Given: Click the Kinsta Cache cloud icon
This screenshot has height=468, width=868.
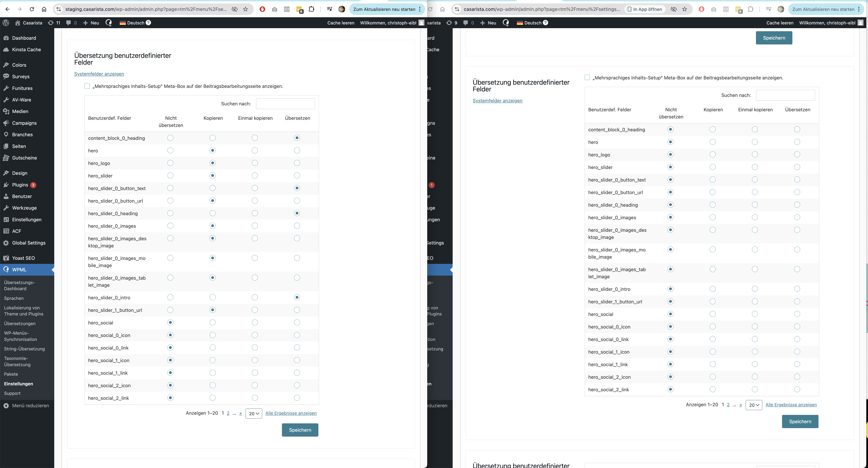Looking at the screenshot, I should point(6,50).
